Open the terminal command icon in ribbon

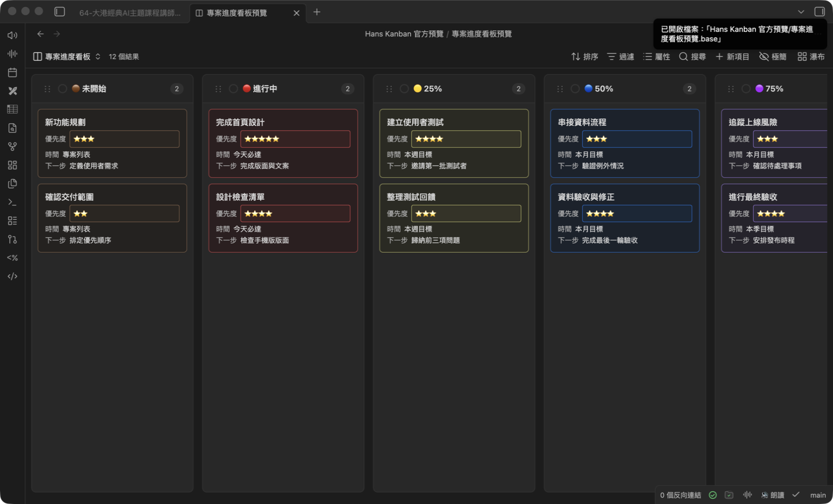pos(12,202)
